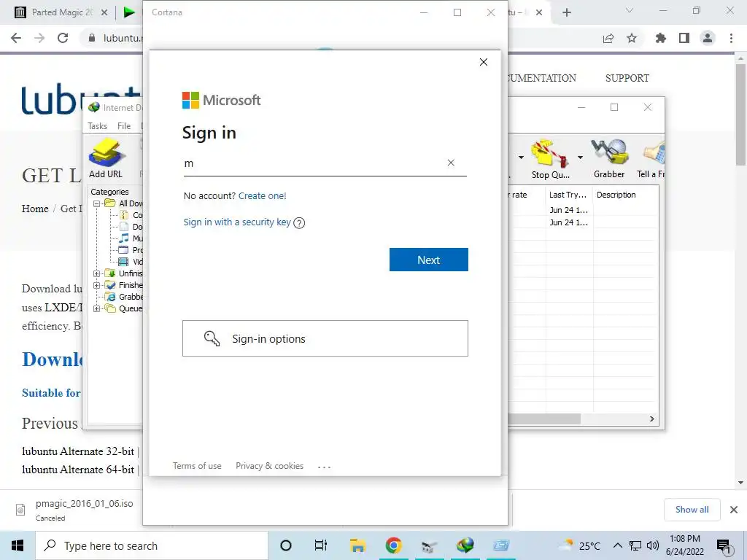Click Home breadcrumb on lubuntu page
This screenshot has width=747, height=560.
(x=35, y=209)
